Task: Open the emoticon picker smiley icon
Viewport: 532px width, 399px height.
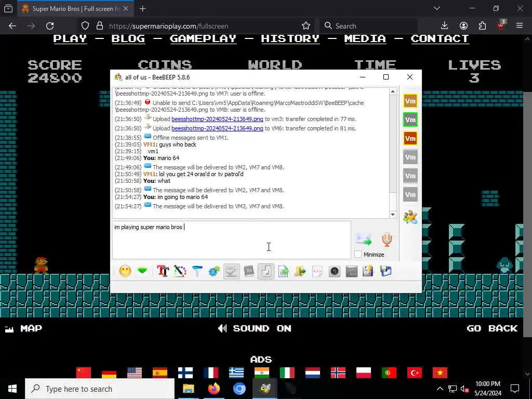Action: tap(125, 271)
